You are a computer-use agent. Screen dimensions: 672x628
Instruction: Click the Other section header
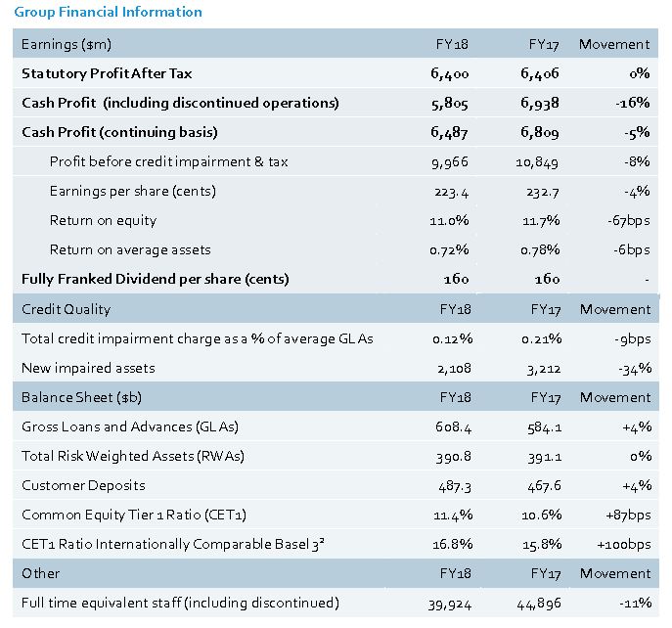click(x=40, y=573)
